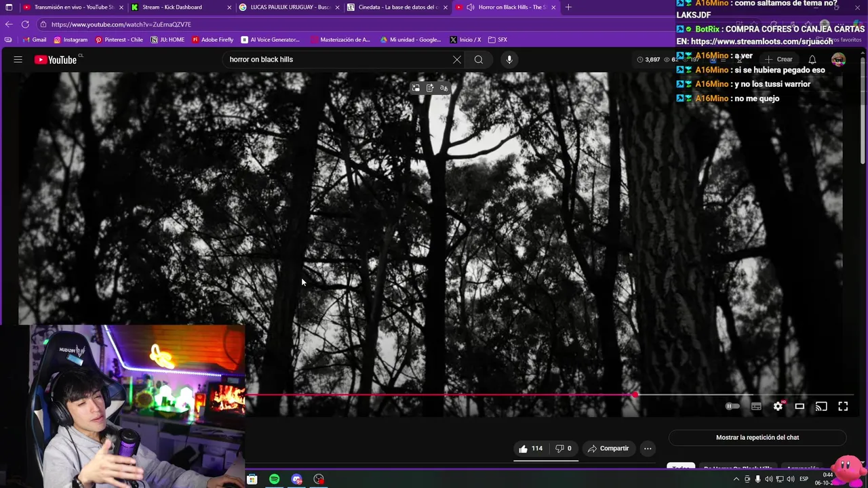The height and width of the screenshot is (488, 868).
Task: Open the tab list button beside first tab
Action: 7,7
